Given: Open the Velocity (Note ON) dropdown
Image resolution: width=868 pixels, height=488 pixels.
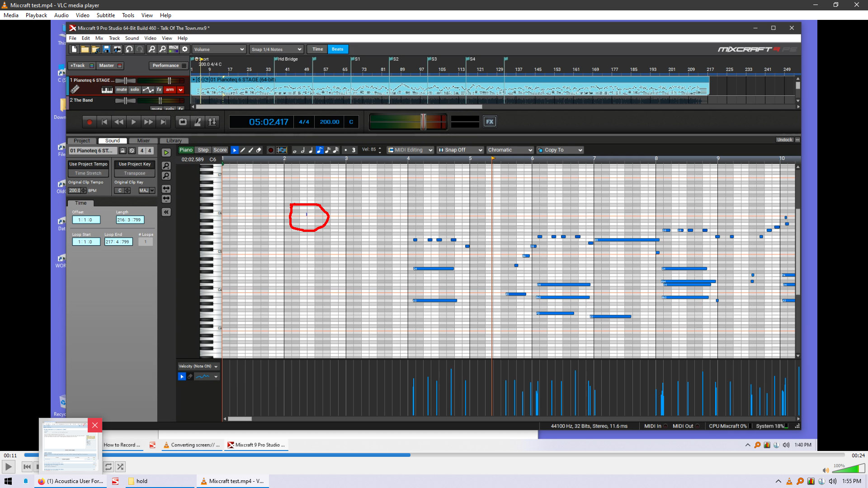Looking at the screenshot, I should tap(198, 366).
